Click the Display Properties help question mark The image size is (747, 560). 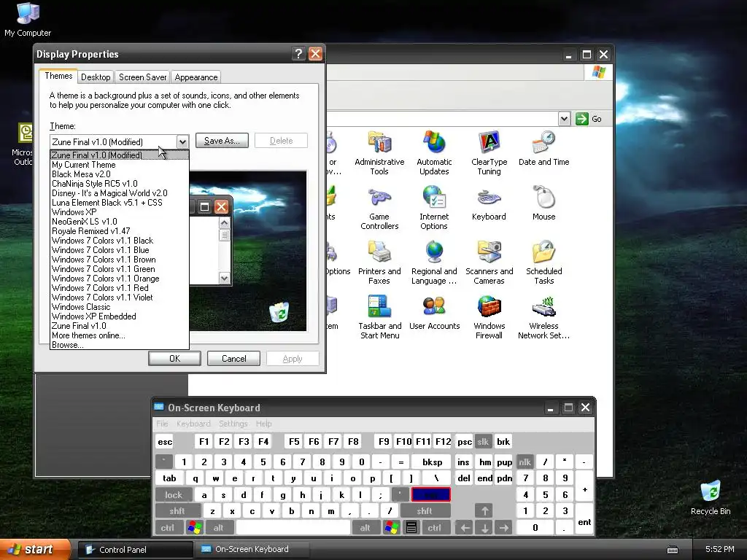click(298, 54)
